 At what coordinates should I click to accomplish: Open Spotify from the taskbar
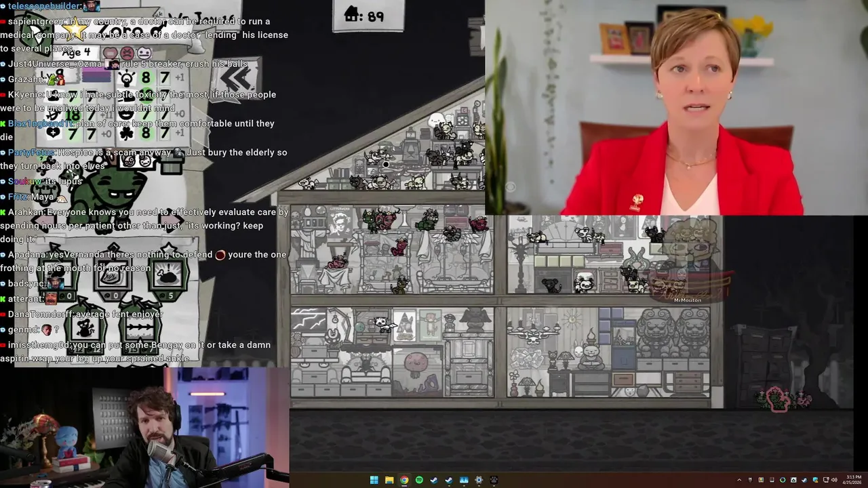(x=419, y=480)
